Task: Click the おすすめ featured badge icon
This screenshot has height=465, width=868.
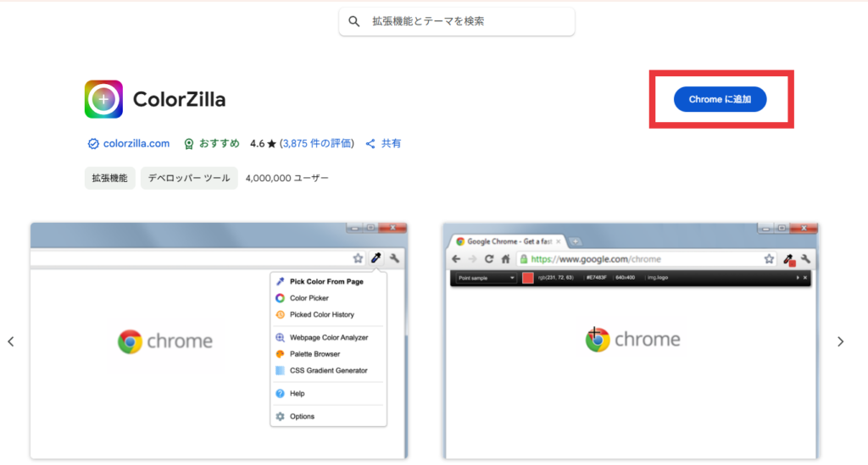Action: tap(189, 144)
